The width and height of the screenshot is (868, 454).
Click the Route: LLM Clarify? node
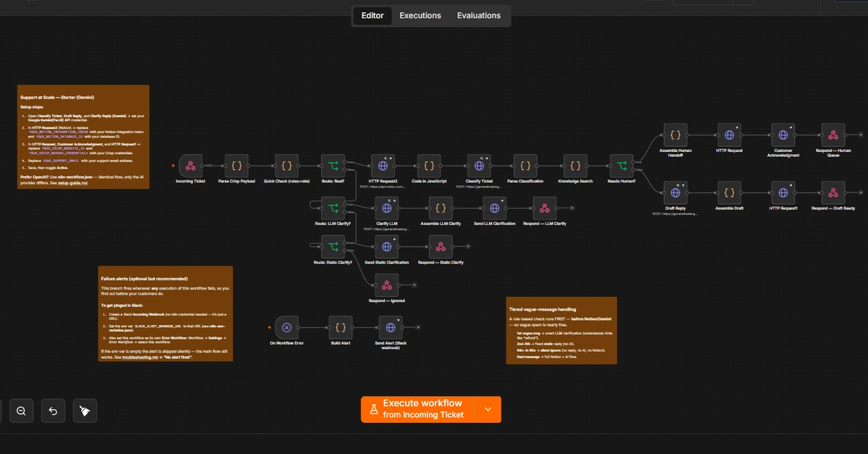333,208
